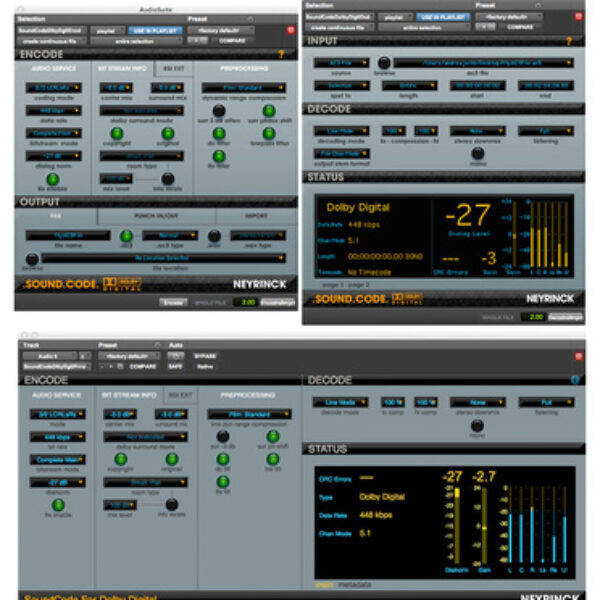Click USE IN PLAYLIST in encoder AudioSuite header
This screenshot has height=600, width=600.
coord(155,30)
